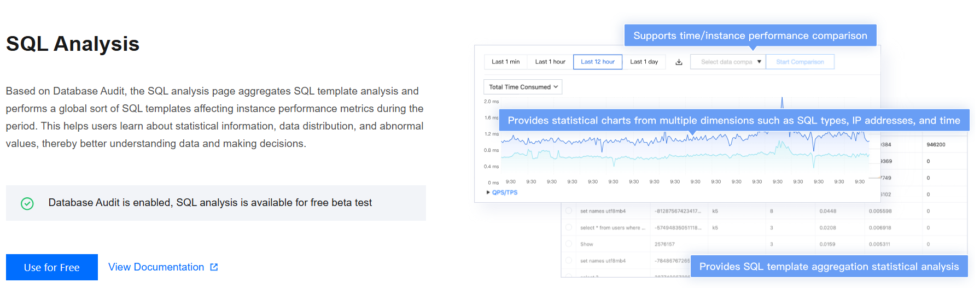Open the 'Total Time Consumed' metric dropdown
Image resolution: width=980 pixels, height=288 pixels.
click(x=523, y=87)
